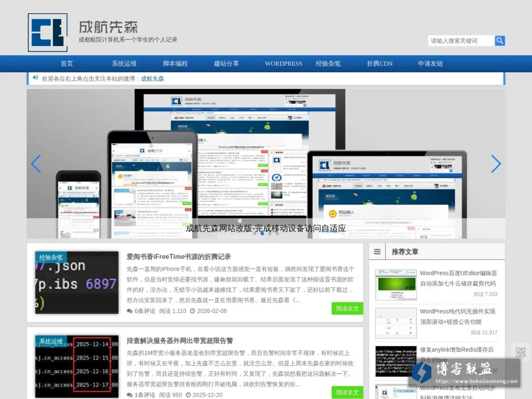Viewport: 532px width, 399px height.
Task: Click the 阅读 950 view count
Action: point(171,395)
